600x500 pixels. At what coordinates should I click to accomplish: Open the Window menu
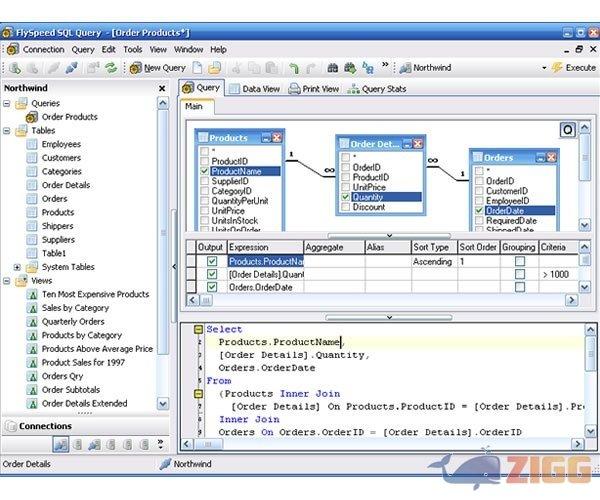(x=188, y=50)
